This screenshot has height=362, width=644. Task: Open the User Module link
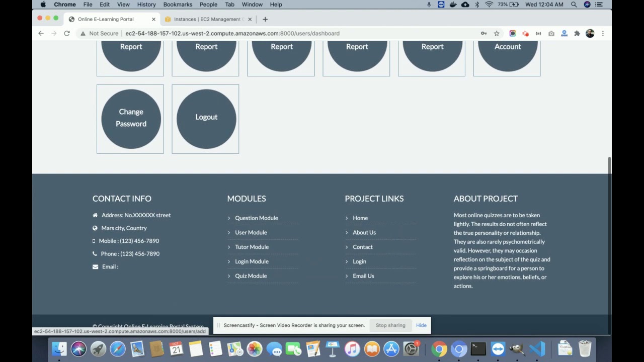pyautogui.click(x=251, y=232)
